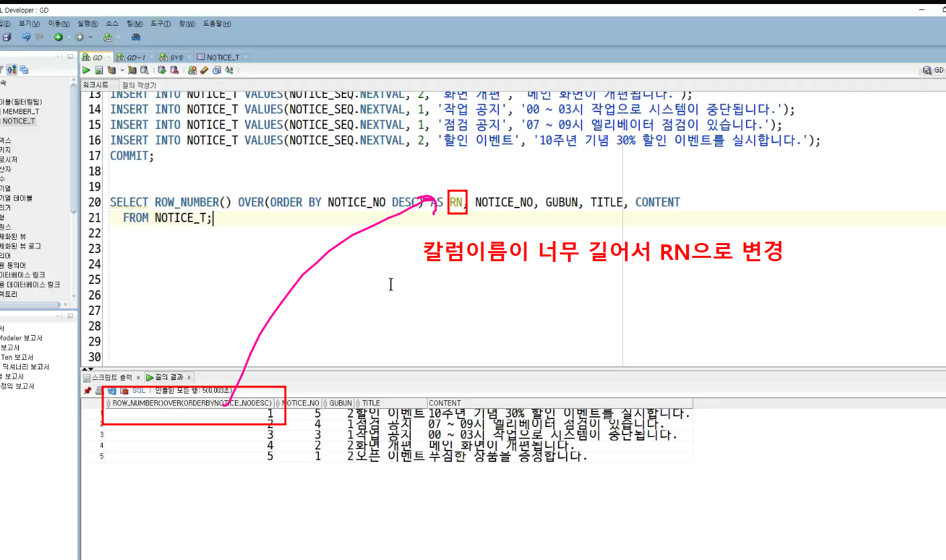This screenshot has height=560, width=946.
Task: Select the 질의 작성기 tab
Action: (139, 85)
